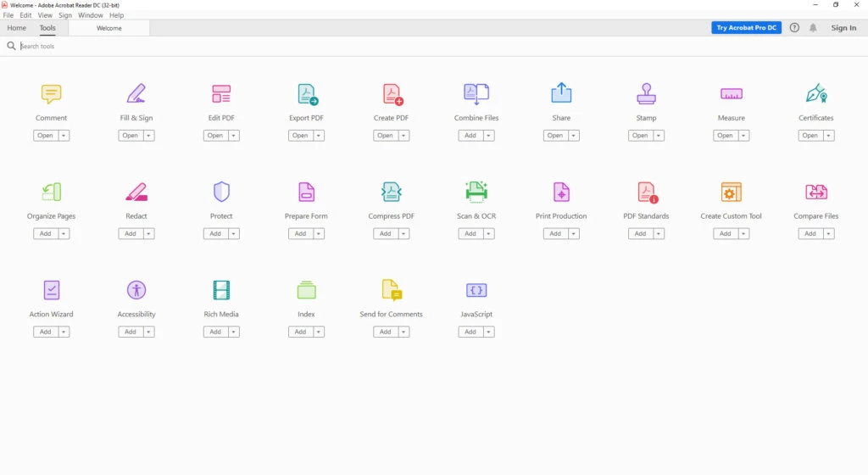Expand the dropdown arrow under Edit PDF
The image size is (868, 475).
(234, 136)
